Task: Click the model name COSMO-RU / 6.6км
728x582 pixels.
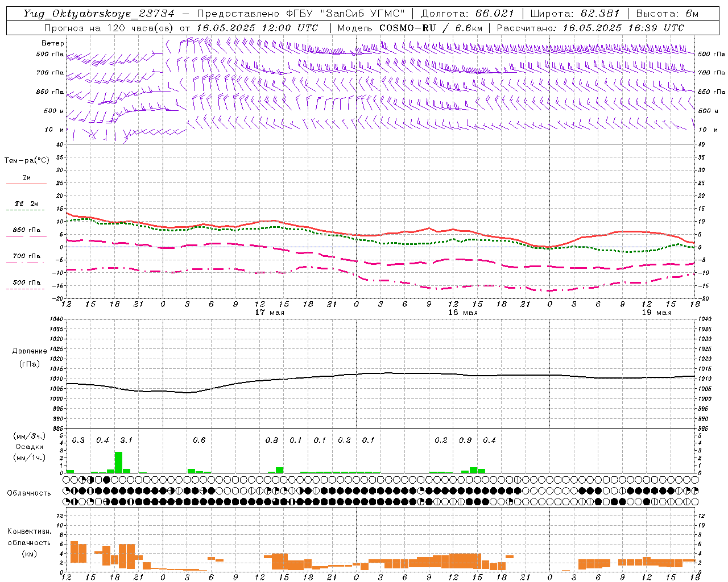Action: pyautogui.click(x=431, y=28)
